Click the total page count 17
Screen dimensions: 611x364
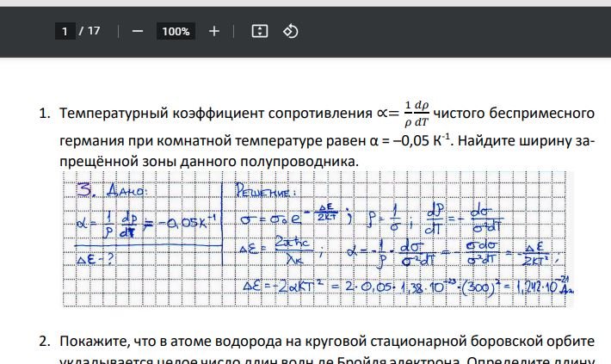tap(93, 31)
